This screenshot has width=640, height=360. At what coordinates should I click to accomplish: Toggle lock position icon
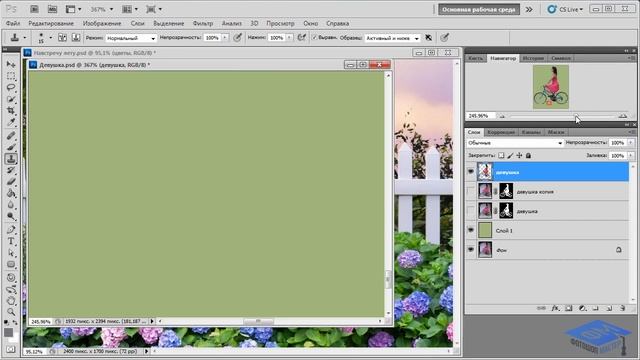point(519,155)
